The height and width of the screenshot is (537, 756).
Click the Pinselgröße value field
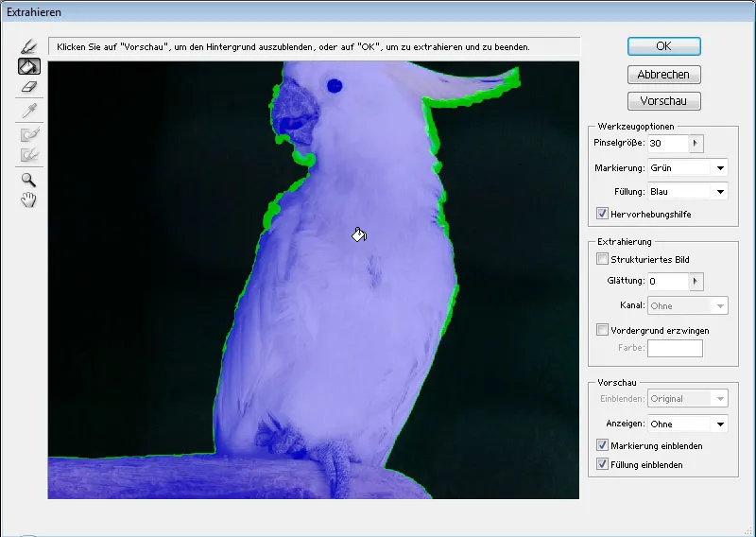(668, 144)
